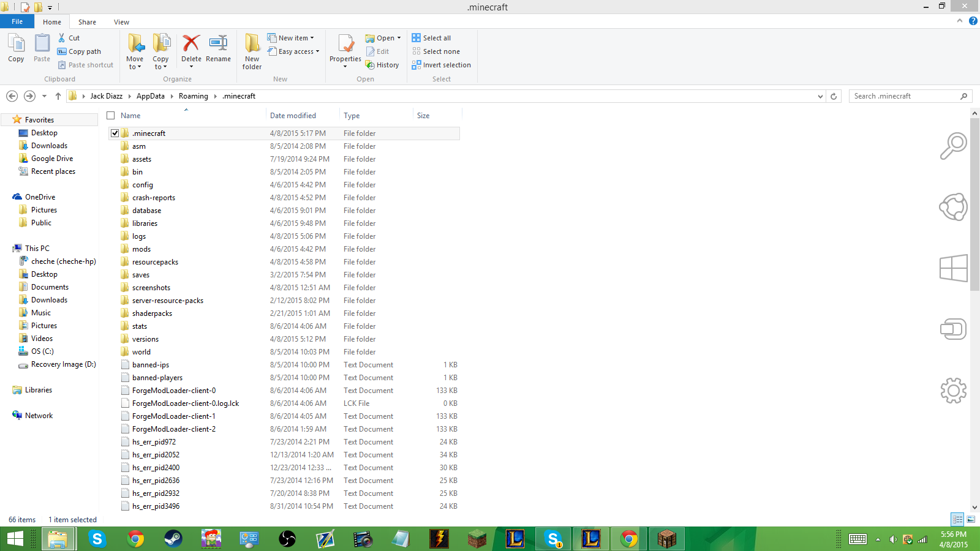Screen dimensions: 980x551
Task: Select the "hs_err_pid2052" text document
Action: coord(284,455)
